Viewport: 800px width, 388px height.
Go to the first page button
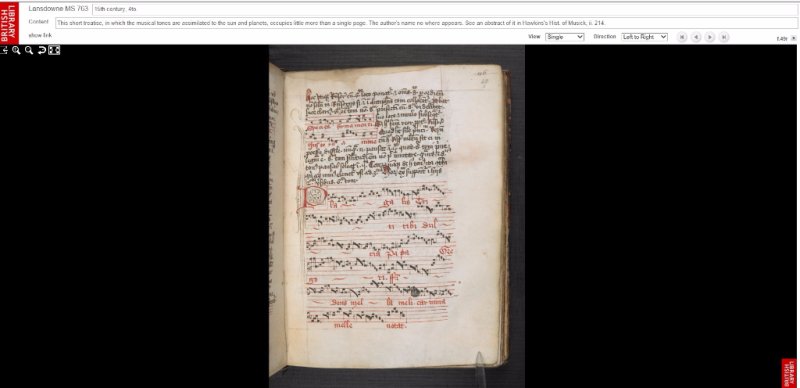[x=682, y=37]
